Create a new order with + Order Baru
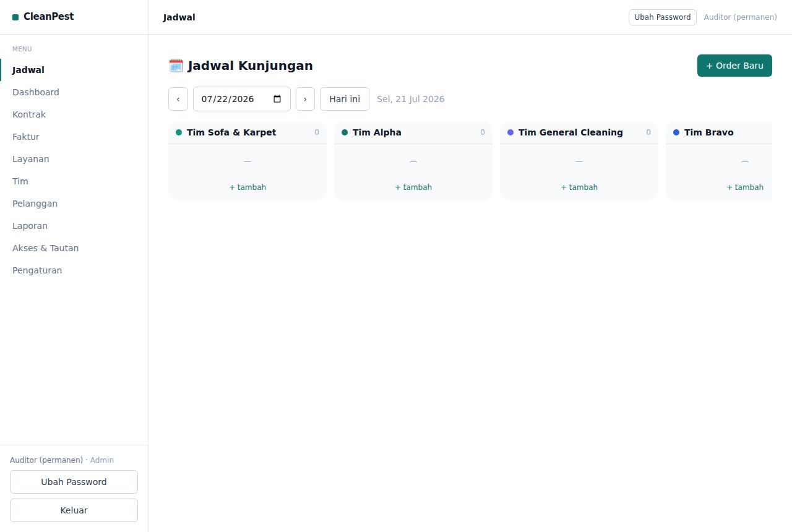The width and height of the screenshot is (792, 532). (x=734, y=66)
